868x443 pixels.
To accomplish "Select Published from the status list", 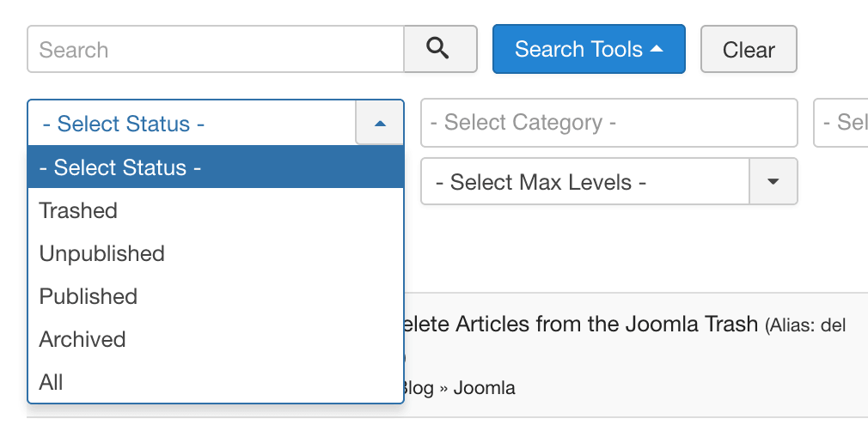I will 88,296.
